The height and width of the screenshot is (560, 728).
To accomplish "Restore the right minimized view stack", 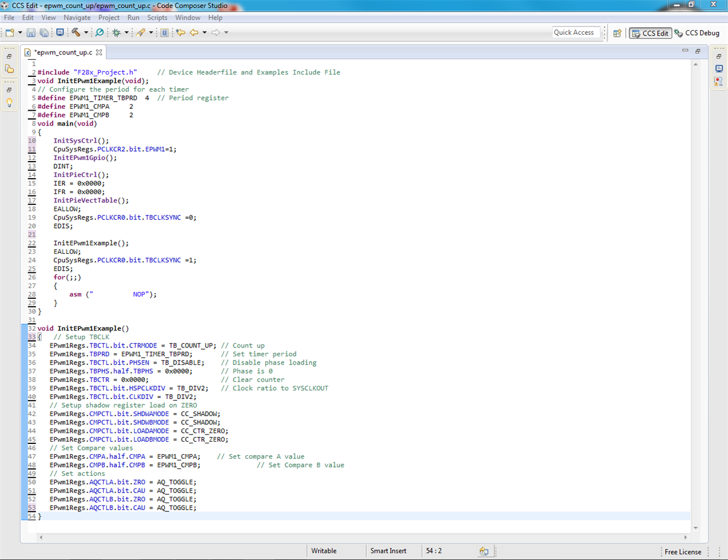I will click(x=719, y=56).
